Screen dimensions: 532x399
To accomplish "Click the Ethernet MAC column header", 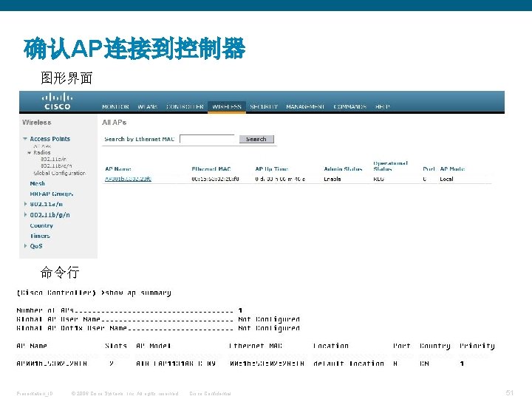I will pos(211,169).
